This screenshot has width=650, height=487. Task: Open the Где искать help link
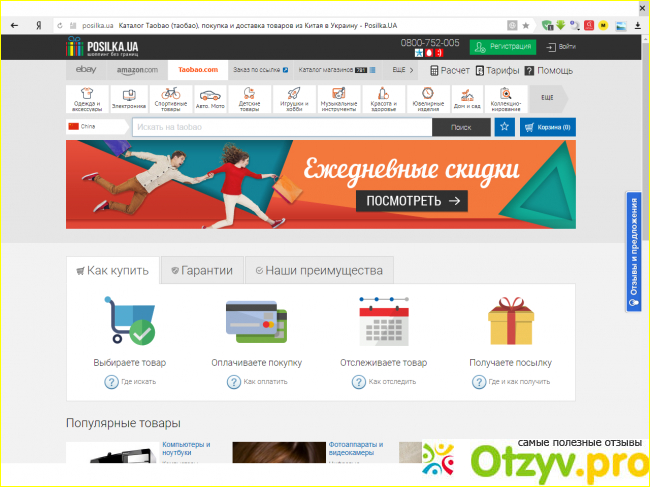[132, 382]
